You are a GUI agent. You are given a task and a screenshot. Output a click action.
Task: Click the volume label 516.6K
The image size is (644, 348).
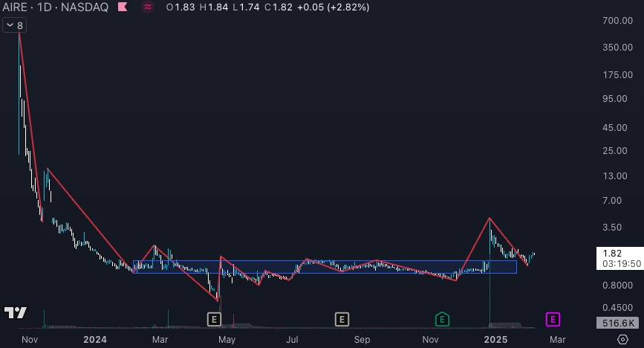[616, 323]
